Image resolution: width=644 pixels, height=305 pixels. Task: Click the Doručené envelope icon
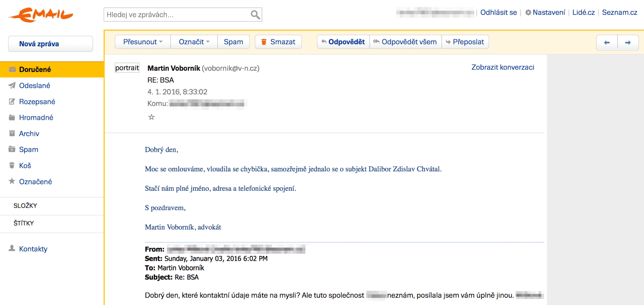point(12,69)
